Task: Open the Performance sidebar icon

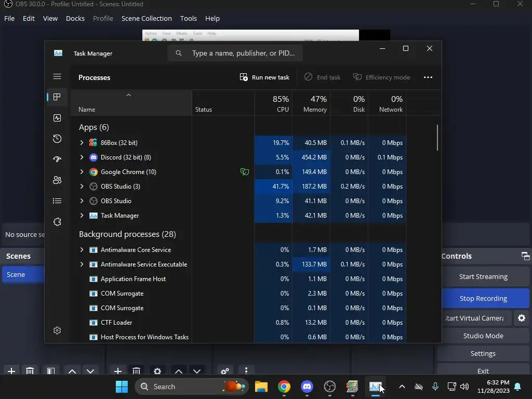Action: click(x=57, y=118)
